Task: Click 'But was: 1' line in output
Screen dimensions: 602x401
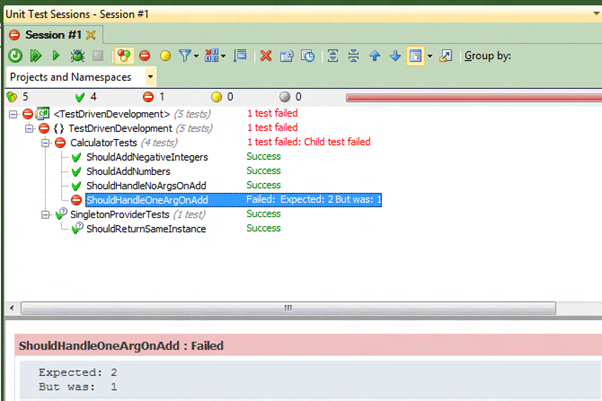Action: click(x=78, y=387)
